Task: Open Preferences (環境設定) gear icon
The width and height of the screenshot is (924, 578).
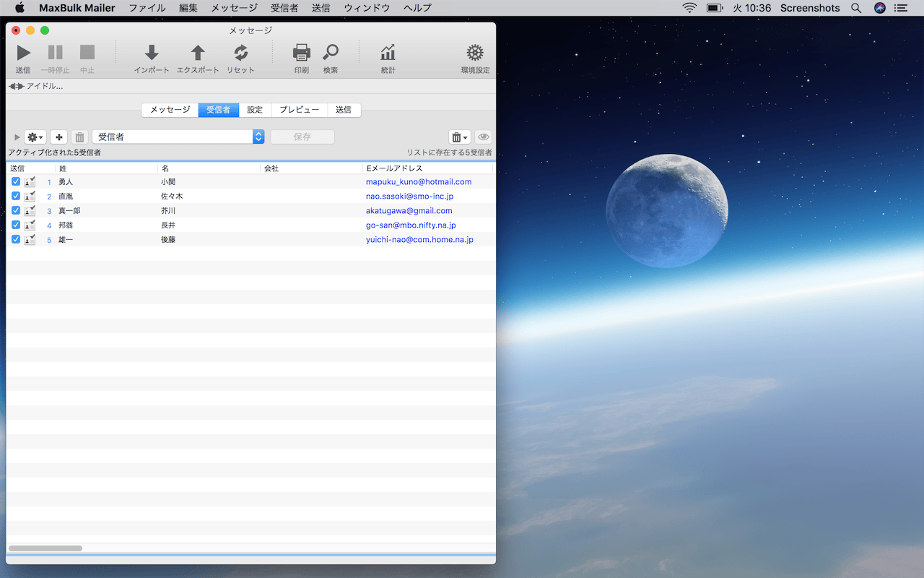Action: click(x=474, y=53)
